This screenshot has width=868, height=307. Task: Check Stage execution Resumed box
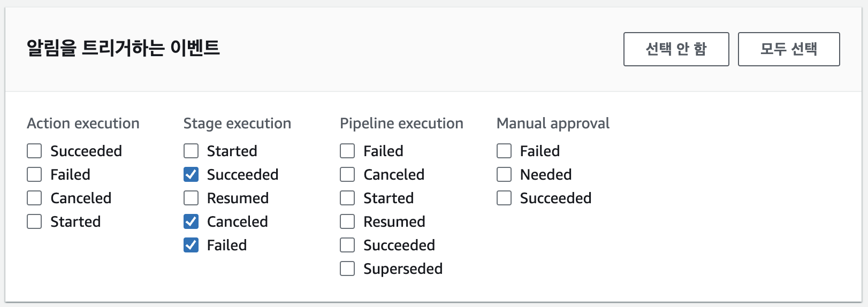point(191,198)
